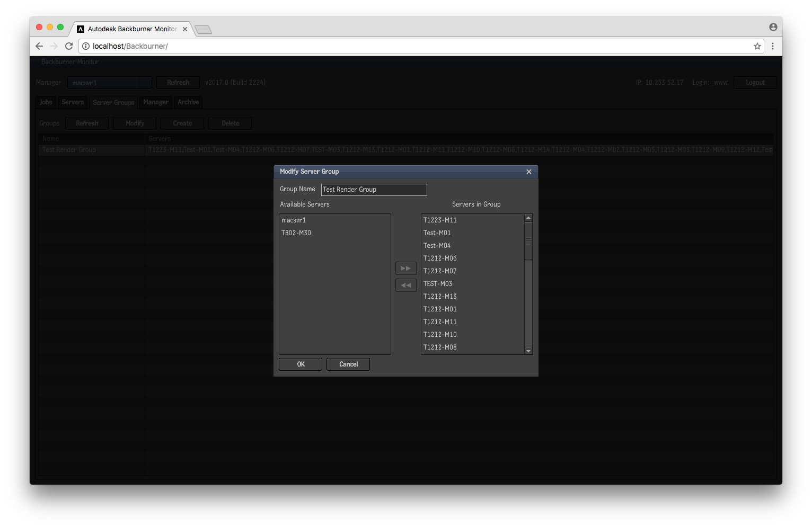Confirm changes with the OK button
Viewport: 812px width, 527px height.
pos(301,364)
